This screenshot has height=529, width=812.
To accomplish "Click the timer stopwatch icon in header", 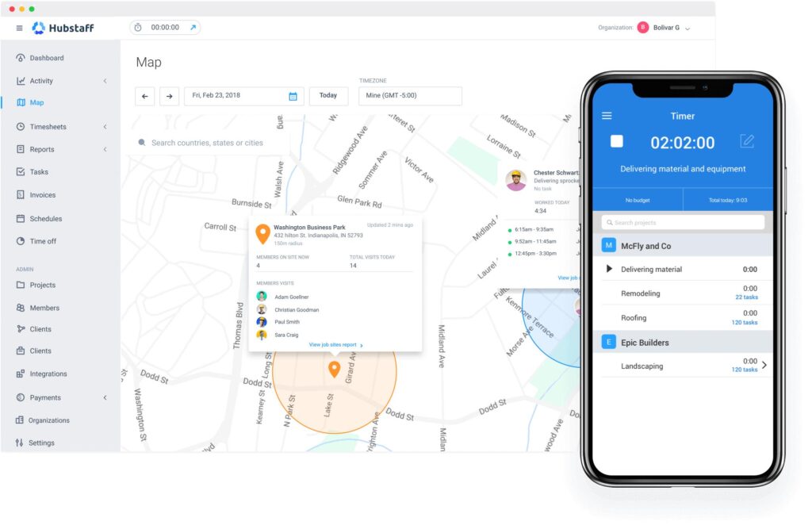I will pyautogui.click(x=138, y=28).
